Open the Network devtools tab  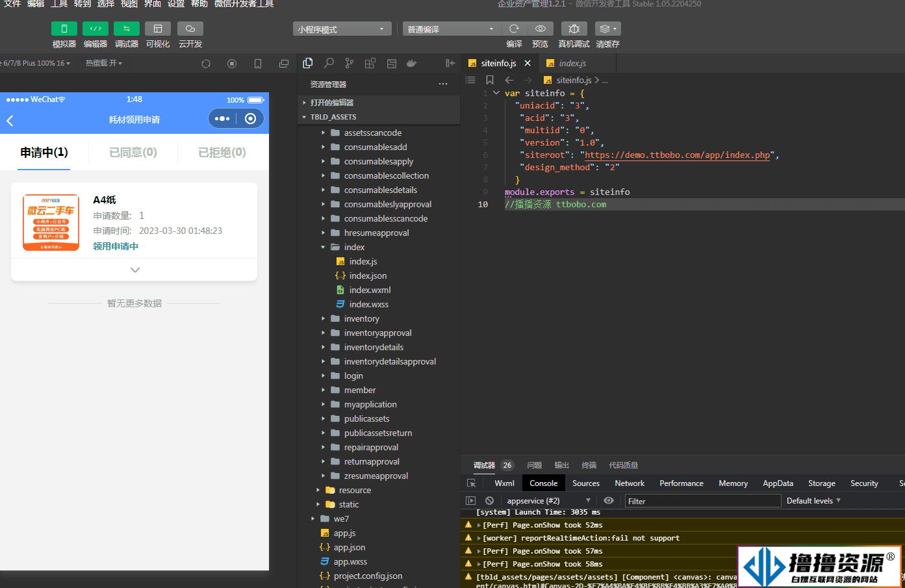click(x=630, y=483)
